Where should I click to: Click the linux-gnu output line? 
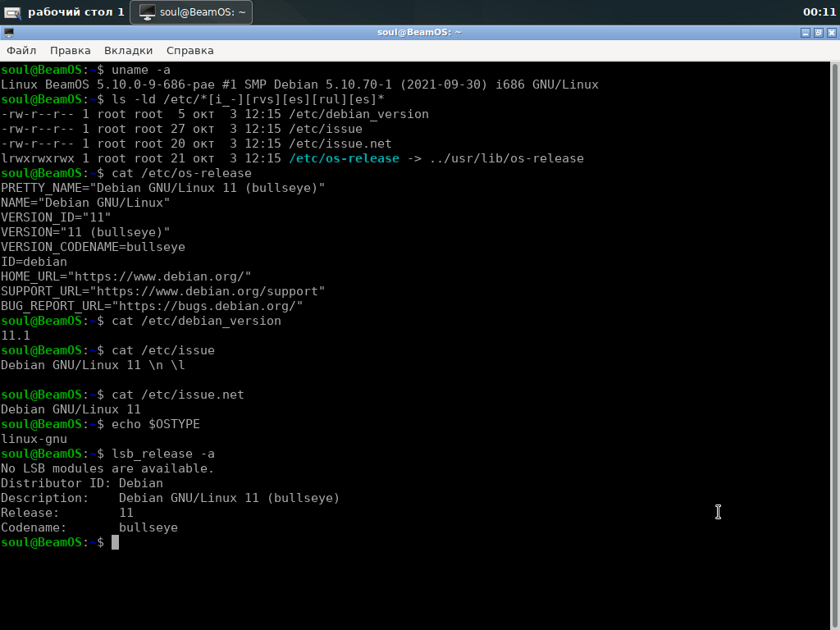(x=34, y=440)
